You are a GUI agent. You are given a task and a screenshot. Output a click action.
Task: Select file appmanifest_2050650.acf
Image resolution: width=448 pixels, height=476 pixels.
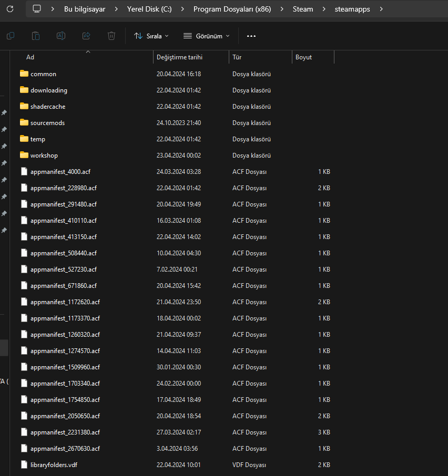tap(65, 416)
